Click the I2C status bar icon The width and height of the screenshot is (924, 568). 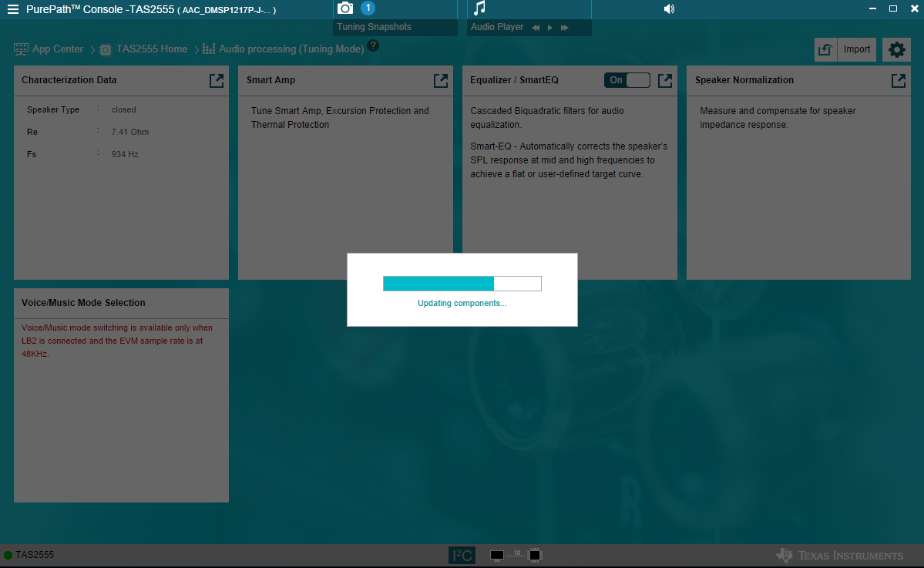coord(462,555)
